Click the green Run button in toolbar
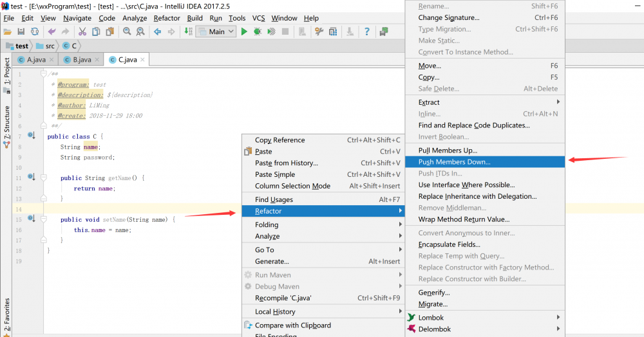This screenshot has width=644, height=337. click(x=244, y=32)
